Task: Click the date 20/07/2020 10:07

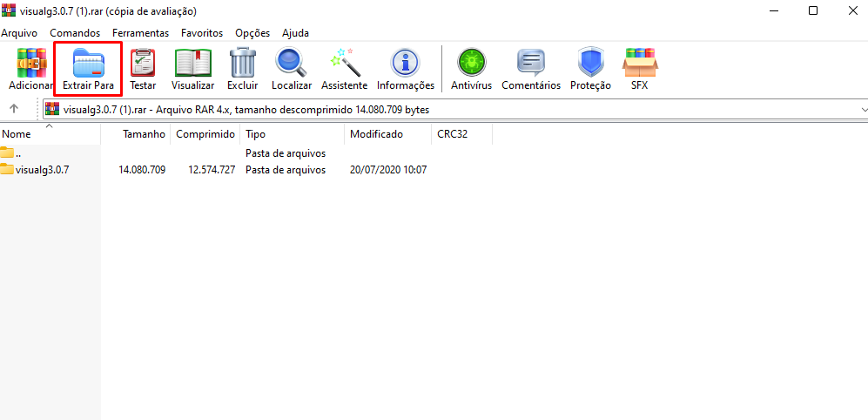Action: click(388, 170)
